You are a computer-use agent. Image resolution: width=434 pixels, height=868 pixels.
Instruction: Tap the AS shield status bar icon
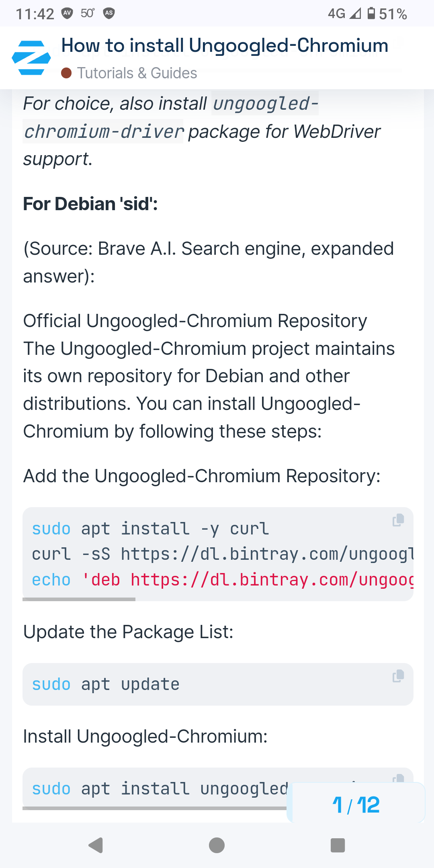click(x=109, y=13)
